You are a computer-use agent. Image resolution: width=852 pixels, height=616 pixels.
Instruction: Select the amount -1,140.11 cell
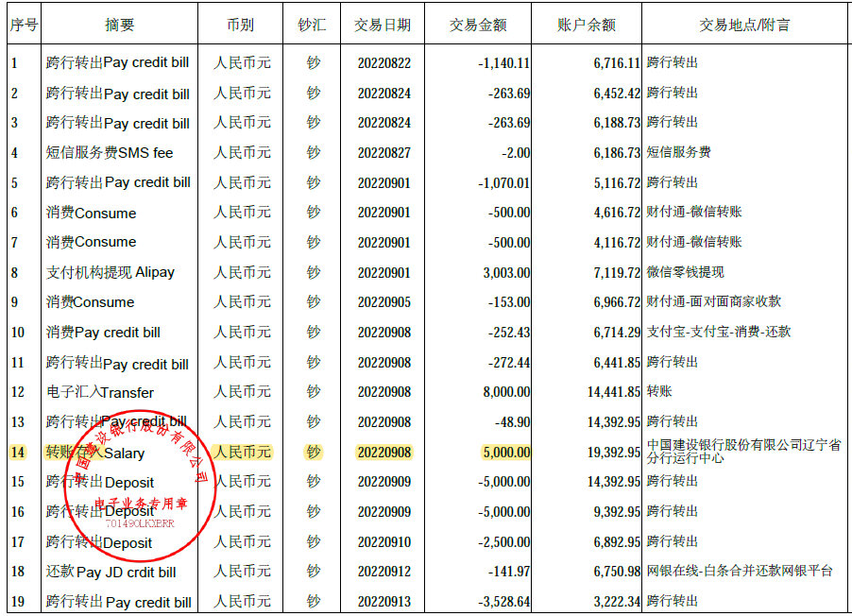click(x=503, y=63)
